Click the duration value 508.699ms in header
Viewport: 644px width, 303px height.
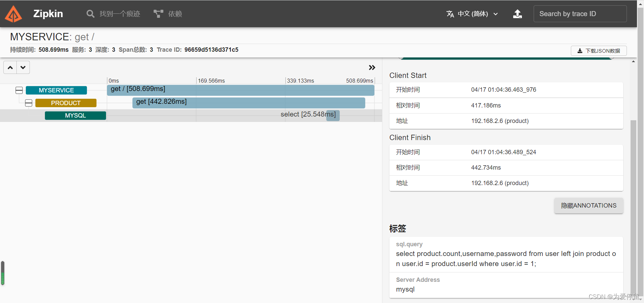tap(54, 50)
